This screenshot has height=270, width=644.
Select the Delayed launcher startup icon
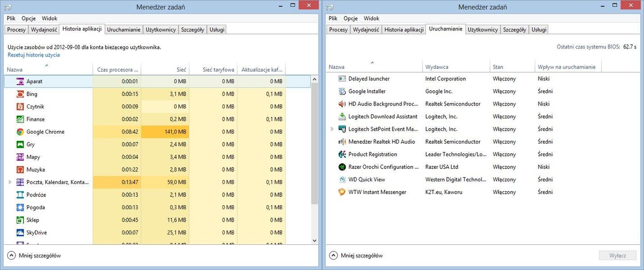[x=342, y=79]
